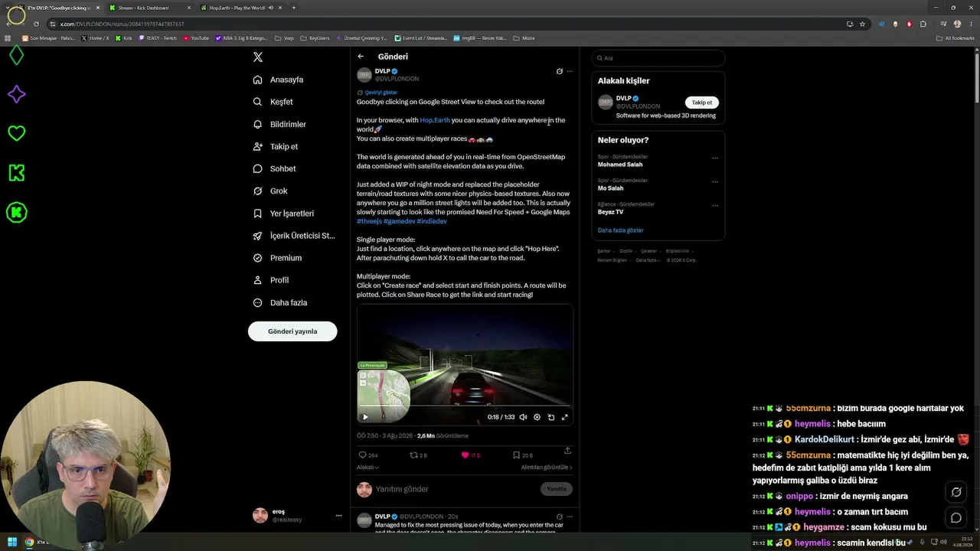Mute the Hop.Earth tab audio

tap(271, 8)
